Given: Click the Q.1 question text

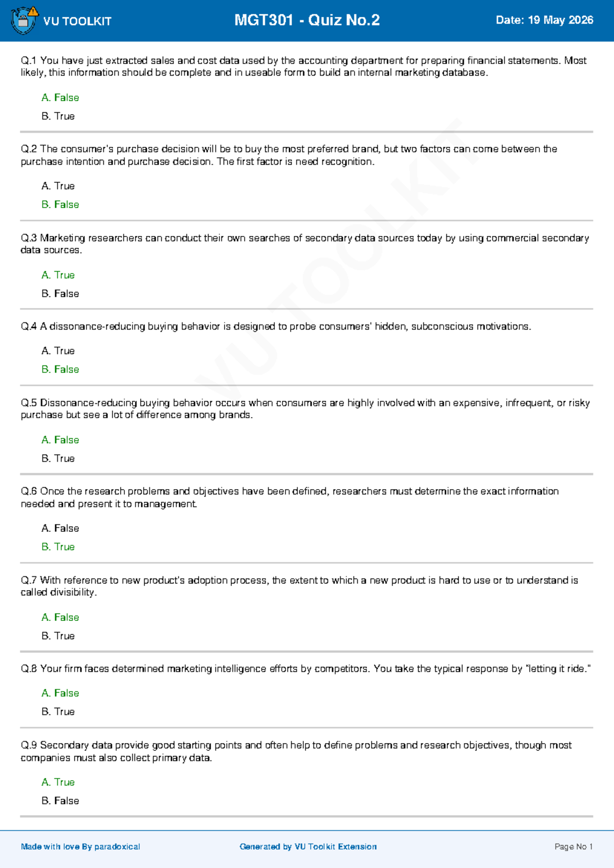Looking at the screenshot, I should click(303, 67).
